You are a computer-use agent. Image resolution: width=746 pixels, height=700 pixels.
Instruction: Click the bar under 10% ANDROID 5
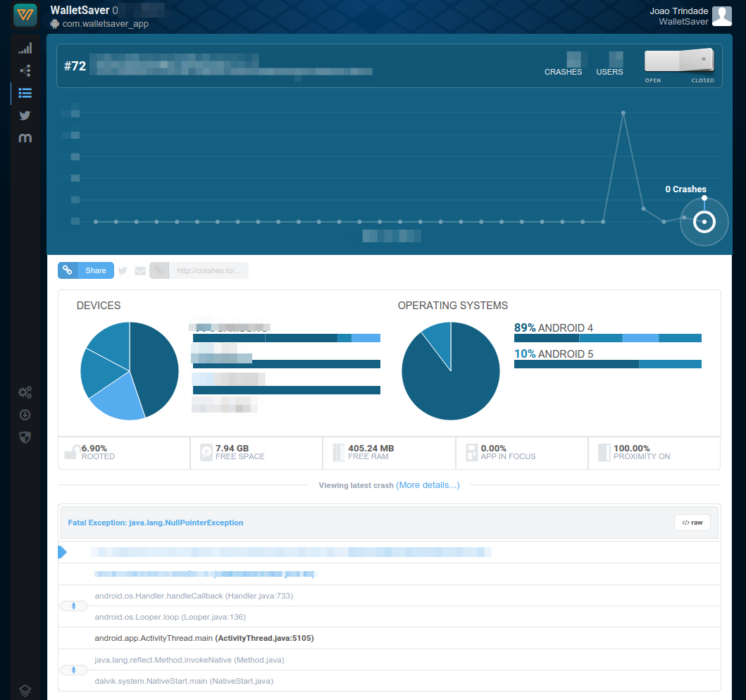(607, 364)
